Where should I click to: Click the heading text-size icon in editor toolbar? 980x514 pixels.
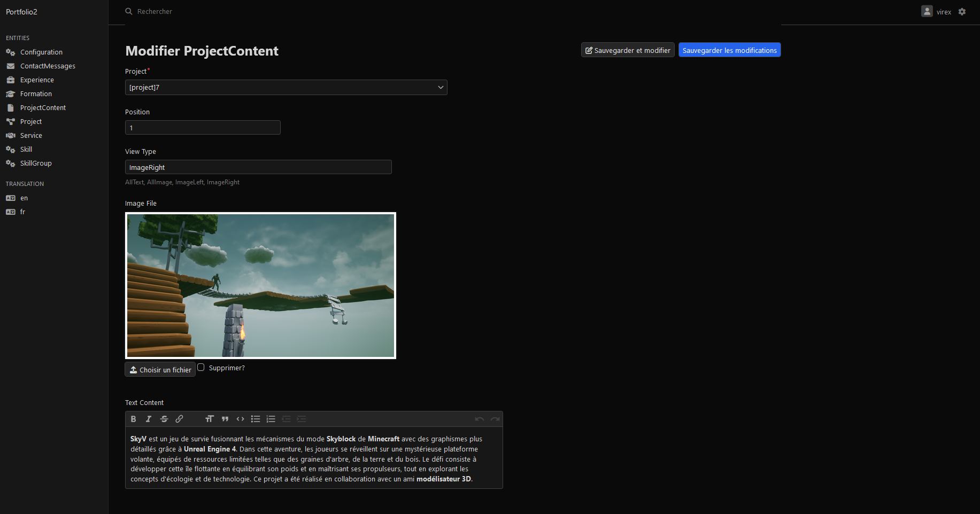[210, 419]
